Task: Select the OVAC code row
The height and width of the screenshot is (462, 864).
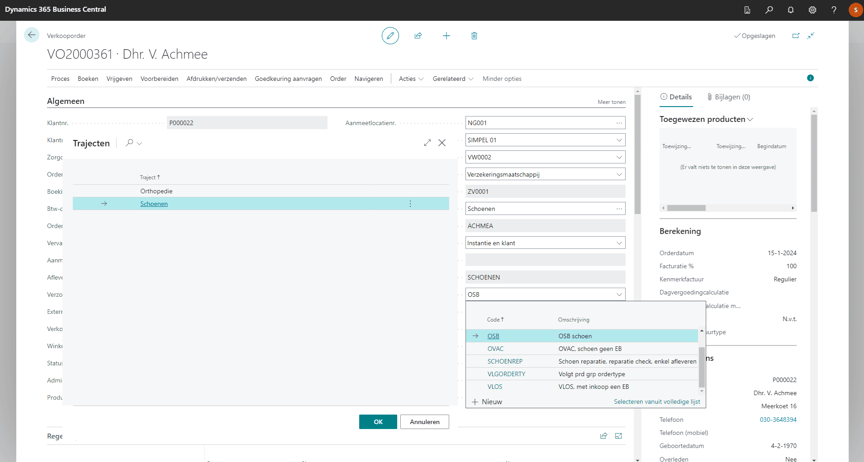Action: [582, 348]
